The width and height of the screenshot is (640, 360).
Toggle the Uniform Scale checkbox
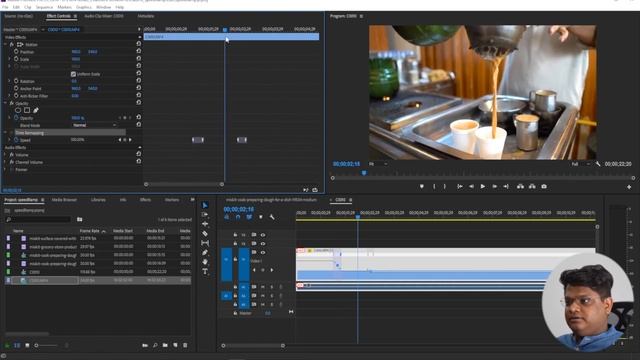[73, 74]
